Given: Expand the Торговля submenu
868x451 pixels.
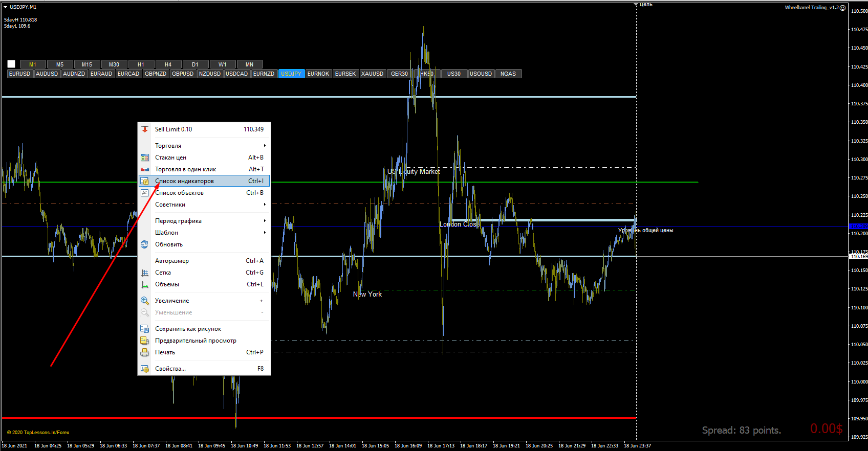Looking at the screenshot, I should point(204,146).
